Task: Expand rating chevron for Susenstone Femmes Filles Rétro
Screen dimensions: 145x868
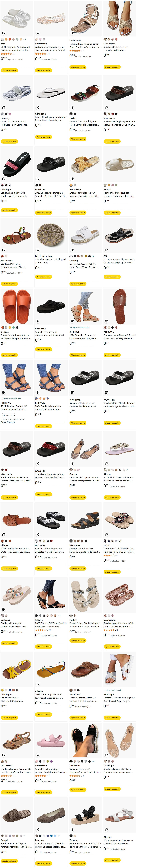Action: [82, 50]
